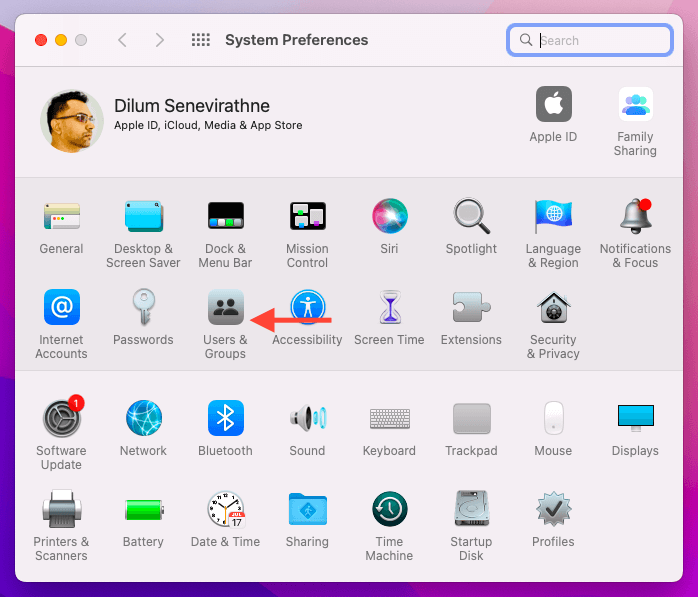698x597 pixels.
Task: Go back with the left chevron
Action: pyautogui.click(x=122, y=40)
